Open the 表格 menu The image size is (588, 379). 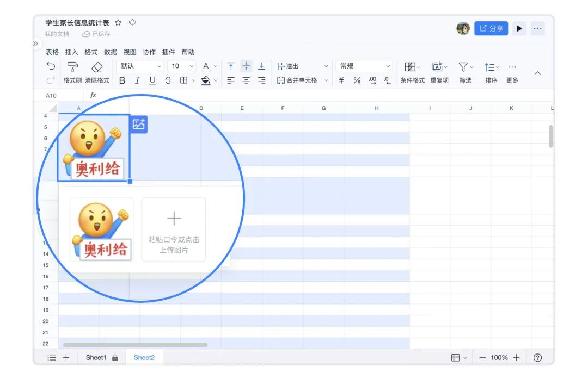click(x=52, y=52)
